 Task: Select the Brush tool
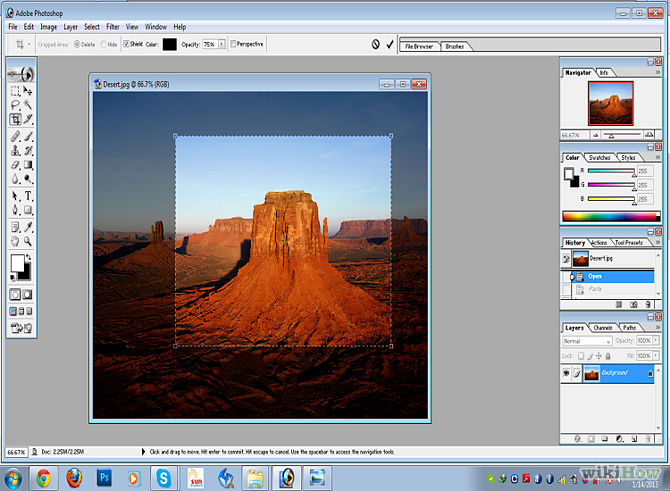tap(28, 136)
